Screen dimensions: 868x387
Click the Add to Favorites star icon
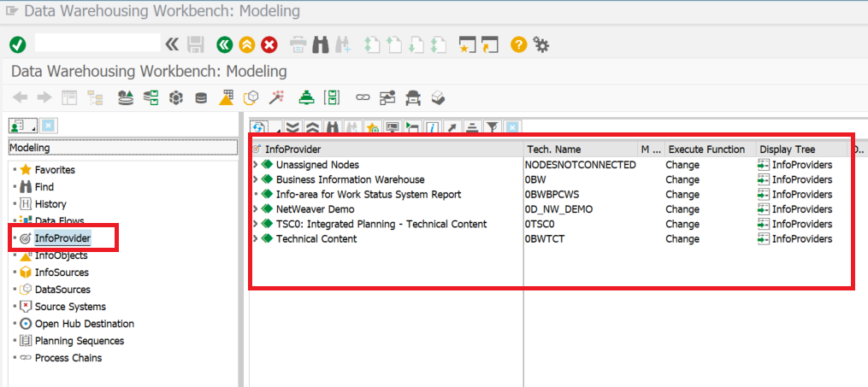(372, 127)
